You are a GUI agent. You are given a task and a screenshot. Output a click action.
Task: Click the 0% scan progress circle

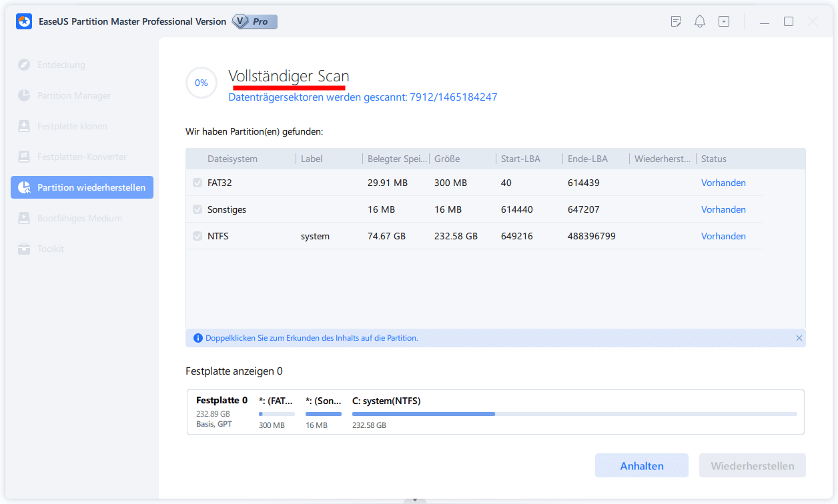coord(201,83)
